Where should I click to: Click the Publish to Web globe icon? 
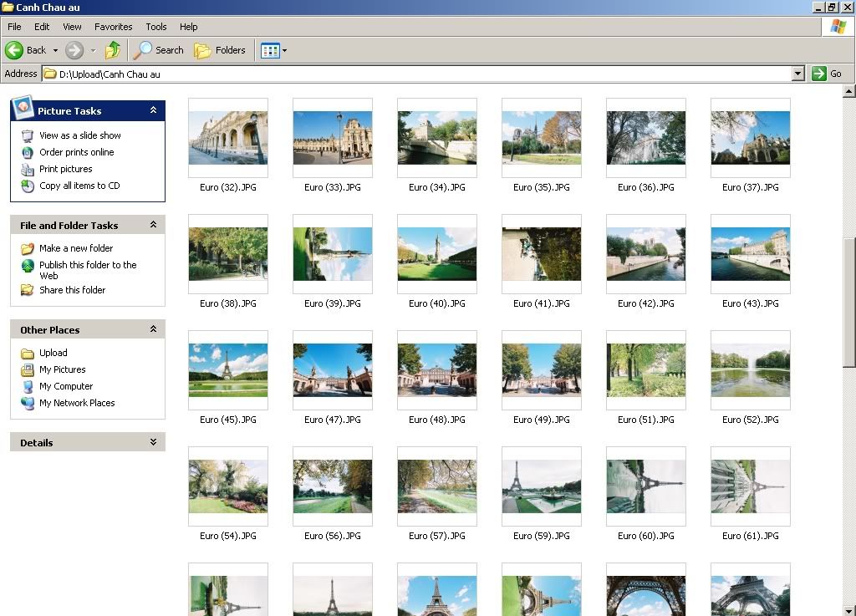(28, 266)
